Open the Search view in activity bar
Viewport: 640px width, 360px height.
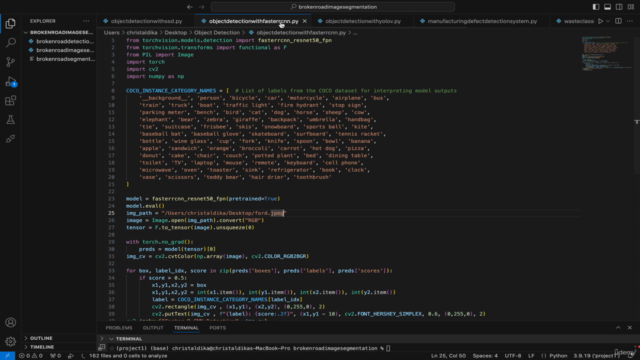(11, 42)
